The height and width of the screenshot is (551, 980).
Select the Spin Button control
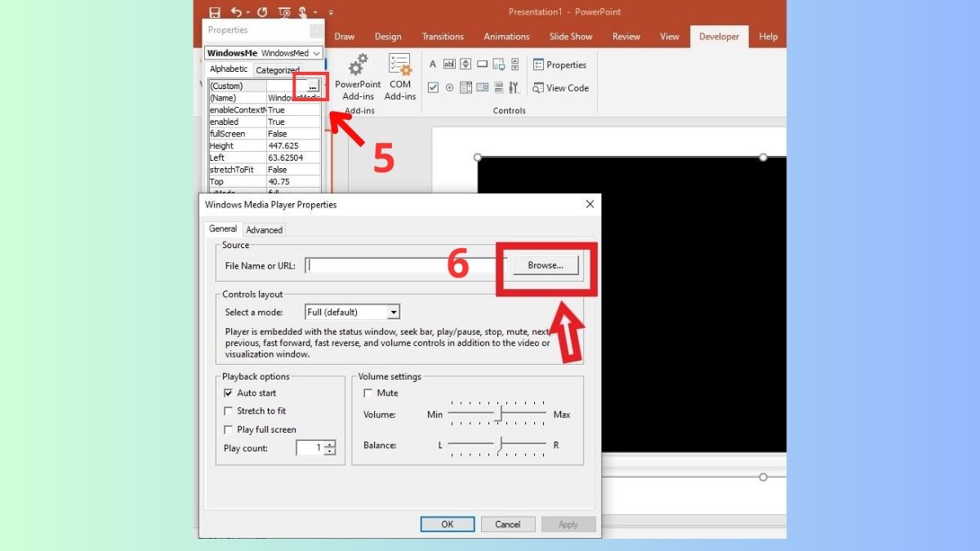pos(465,64)
